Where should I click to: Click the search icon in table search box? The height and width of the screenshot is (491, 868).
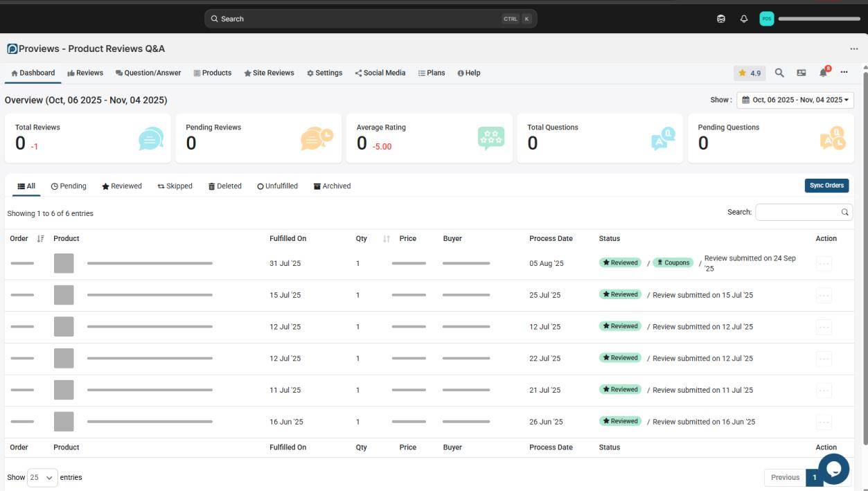[x=844, y=213]
